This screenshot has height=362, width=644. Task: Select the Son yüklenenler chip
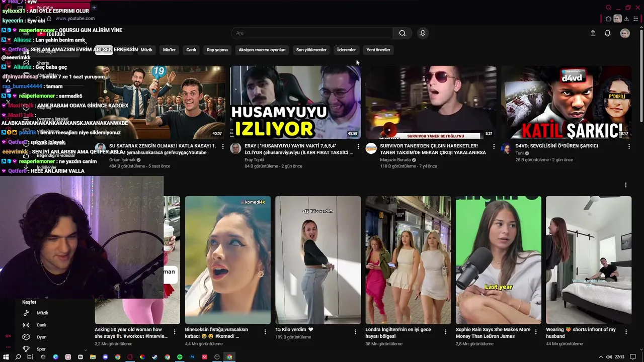tap(311, 50)
